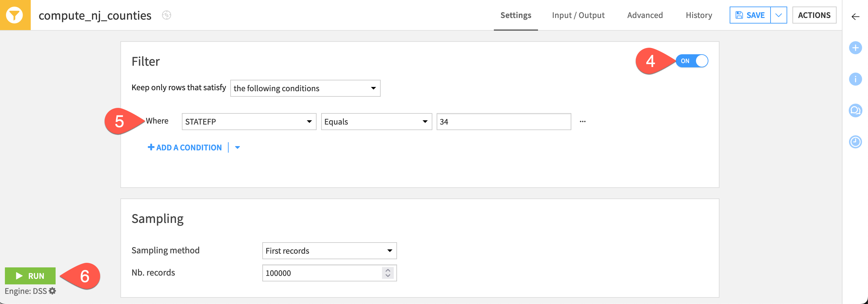
Task: Switch to the Advanced tab
Action: (x=645, y=15)
